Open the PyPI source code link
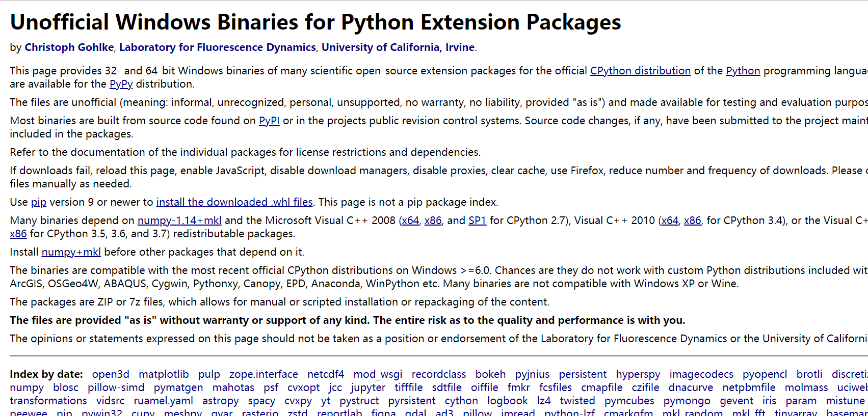The height and width of the screenshot is (416, 868). (269, 121)
